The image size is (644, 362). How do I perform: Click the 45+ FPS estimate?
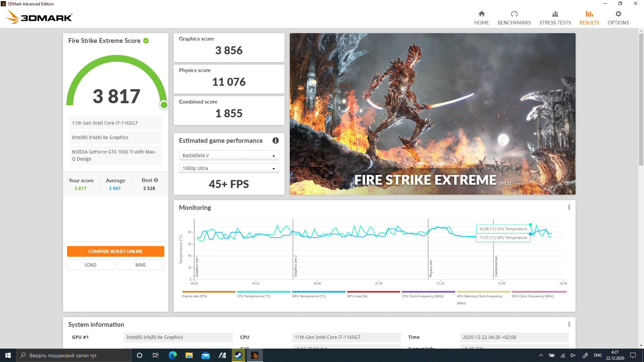coord(229,184)
